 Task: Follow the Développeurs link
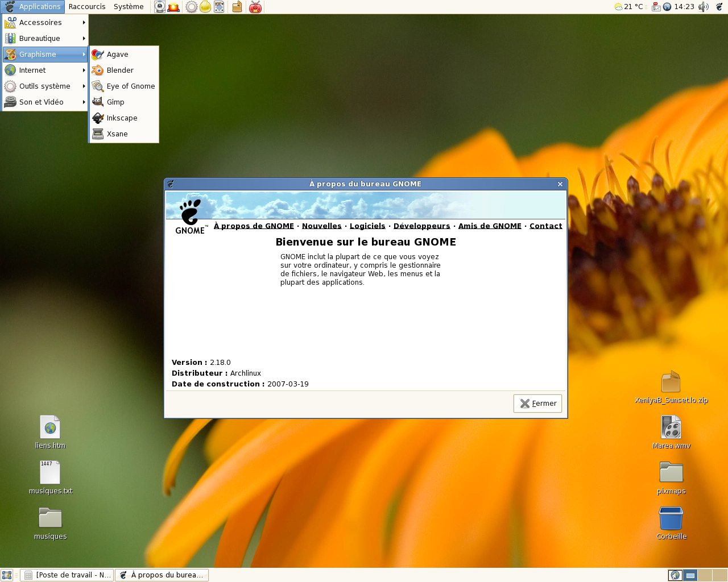[421, 226]
